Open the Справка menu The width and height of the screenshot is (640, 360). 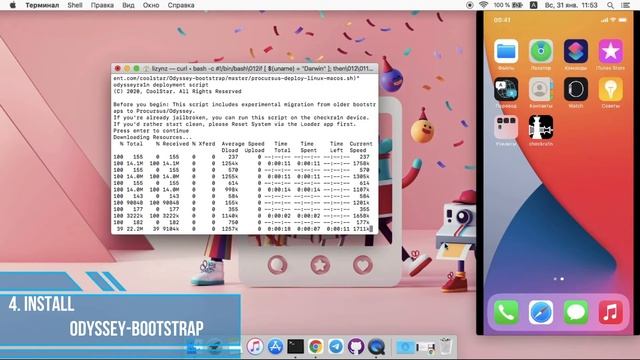[x=181, y=5]
